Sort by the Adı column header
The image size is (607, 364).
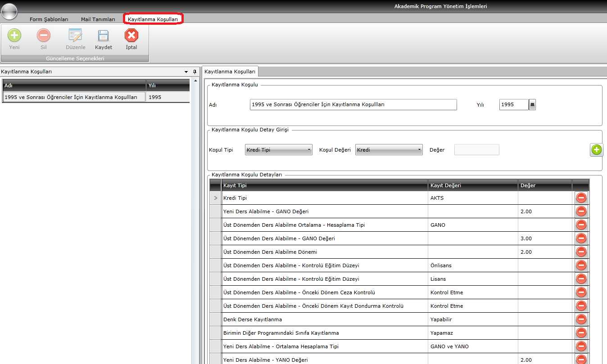pyautogui.click(x=74, y=85)
